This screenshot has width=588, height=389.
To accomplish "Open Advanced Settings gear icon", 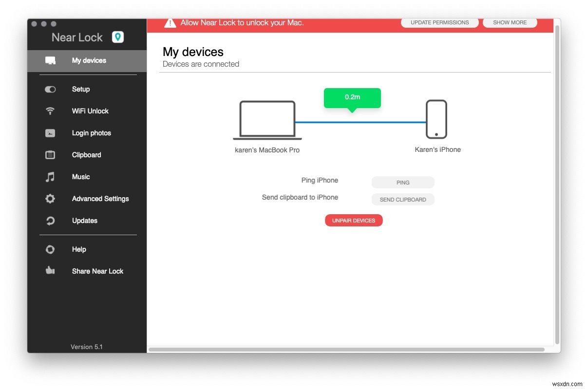I will [50, 198].
